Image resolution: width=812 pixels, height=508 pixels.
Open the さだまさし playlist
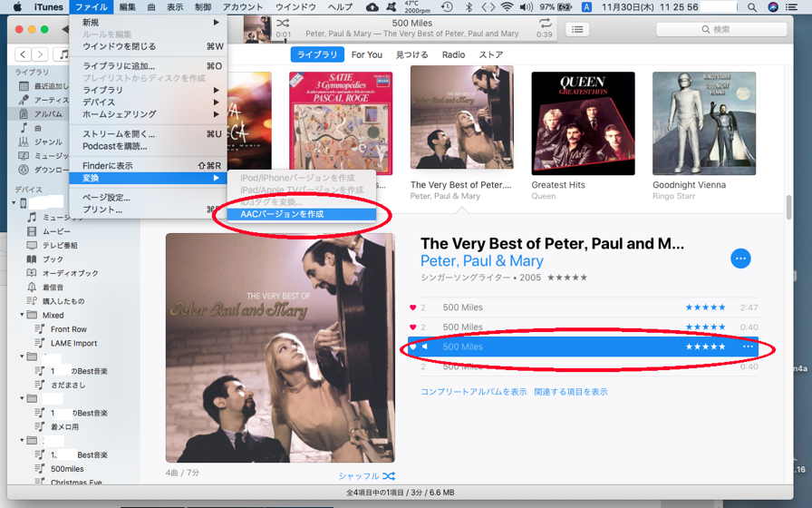point(68,386)
